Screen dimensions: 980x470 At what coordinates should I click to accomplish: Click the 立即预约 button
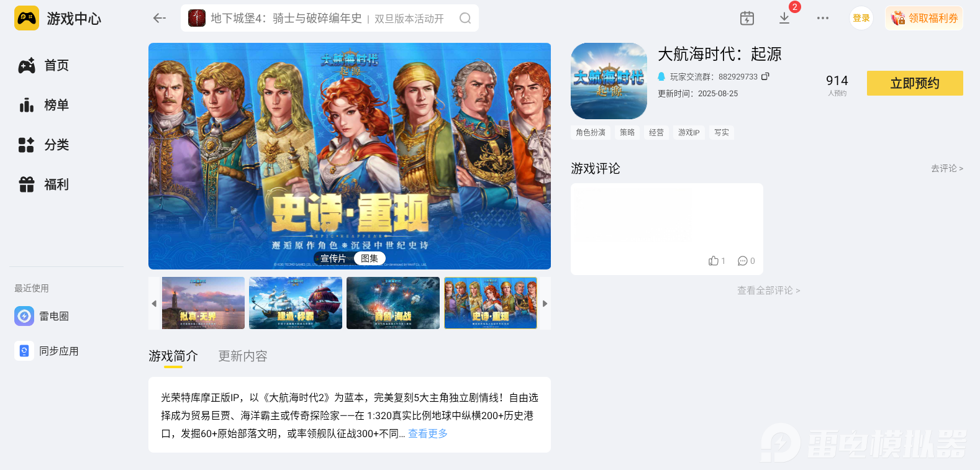tap(915, 83)
